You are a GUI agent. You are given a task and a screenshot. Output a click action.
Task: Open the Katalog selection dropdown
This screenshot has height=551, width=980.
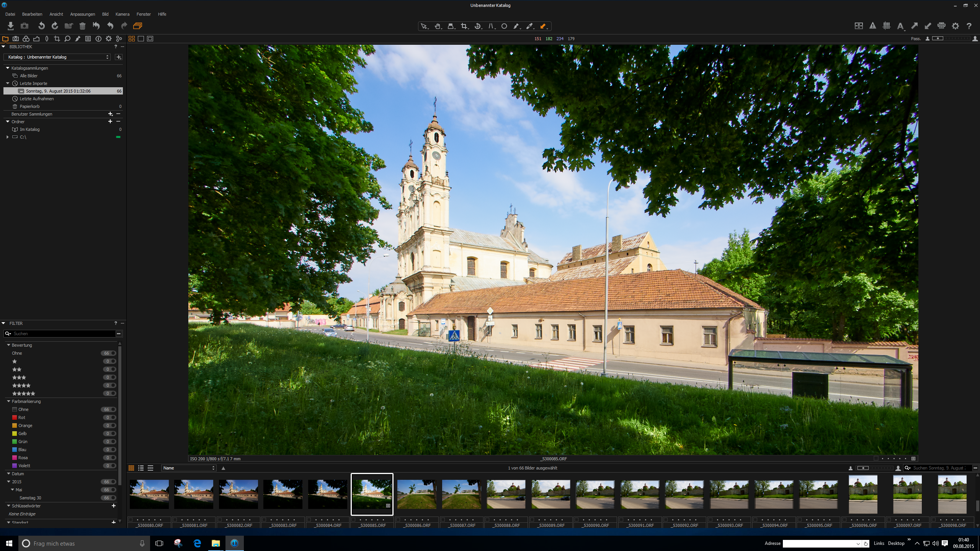57,57
